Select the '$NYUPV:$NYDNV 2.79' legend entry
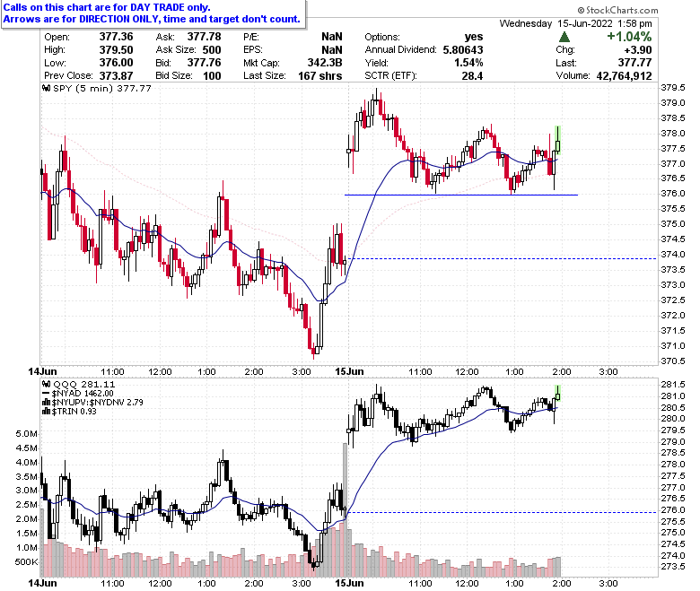The width and height of the screenshot is (700, 591). (97, 403)
